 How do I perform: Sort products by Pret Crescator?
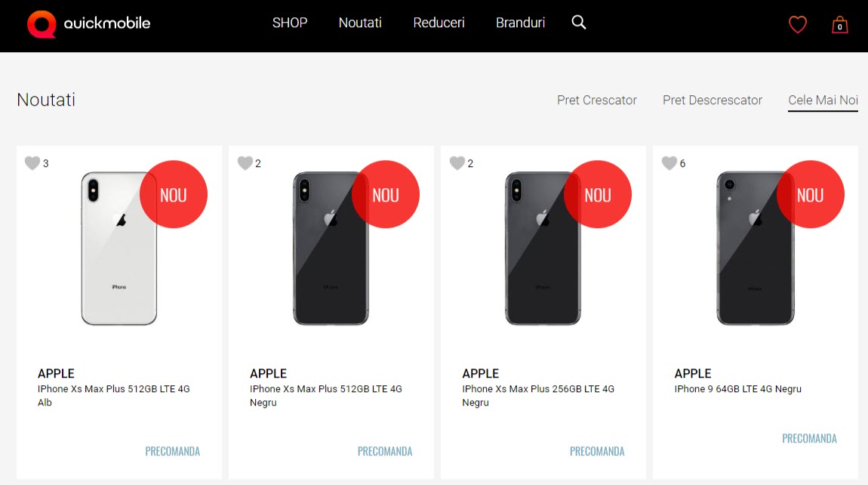[596, 100]
